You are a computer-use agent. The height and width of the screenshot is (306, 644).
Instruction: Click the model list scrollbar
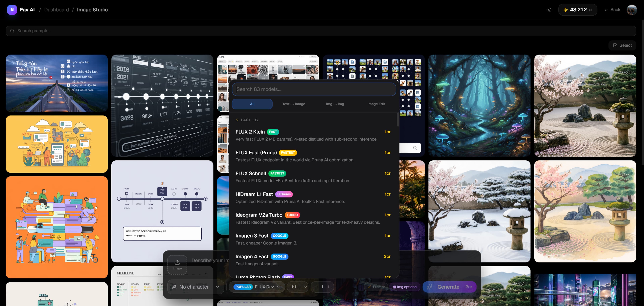tap(398, 120)
